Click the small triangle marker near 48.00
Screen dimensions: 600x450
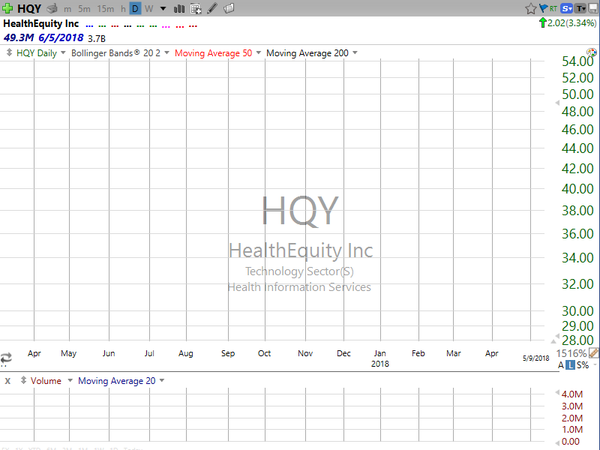coord(557,103)
